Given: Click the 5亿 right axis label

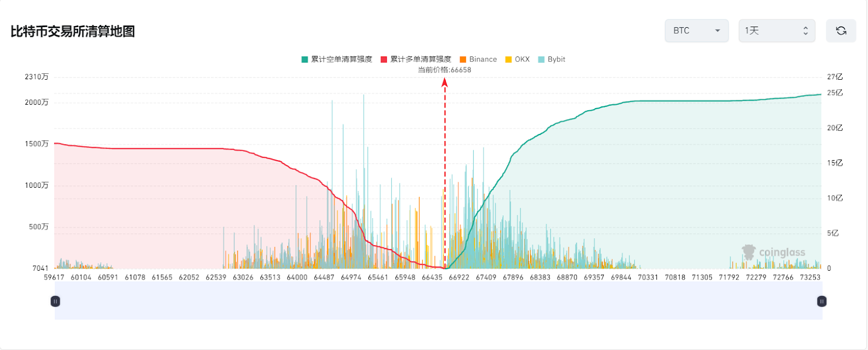Looking at the screenshot, I should point(833,233).
